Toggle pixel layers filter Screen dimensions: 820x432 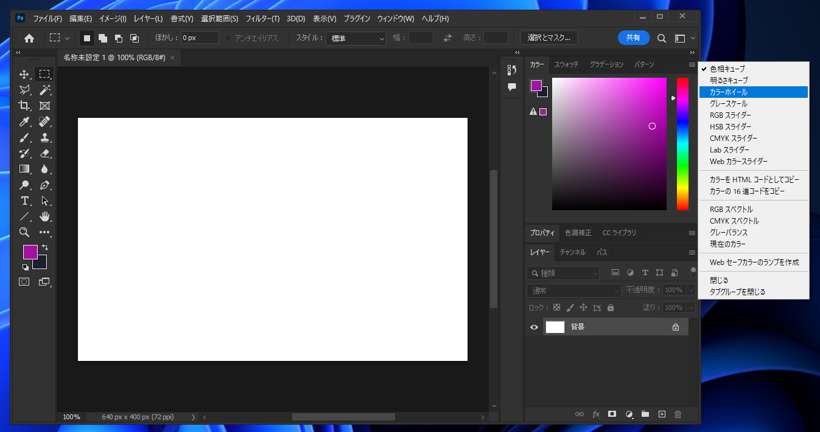point(615,273)
